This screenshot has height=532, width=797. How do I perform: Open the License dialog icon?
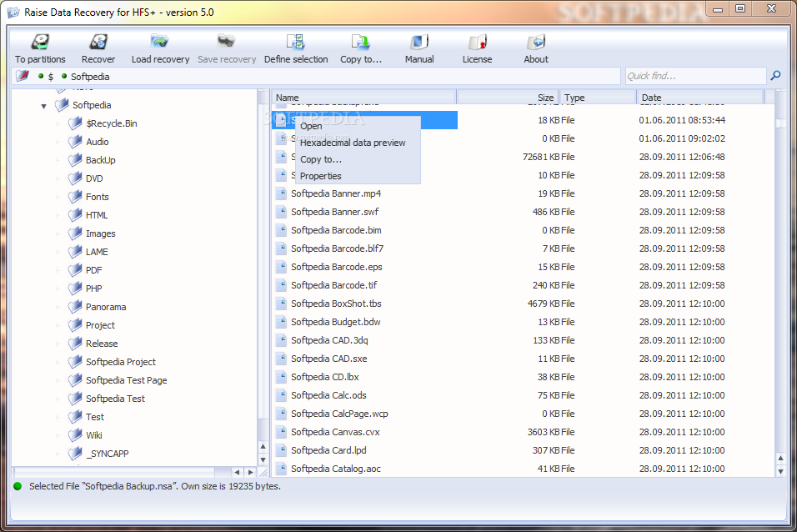coord(478,42)
